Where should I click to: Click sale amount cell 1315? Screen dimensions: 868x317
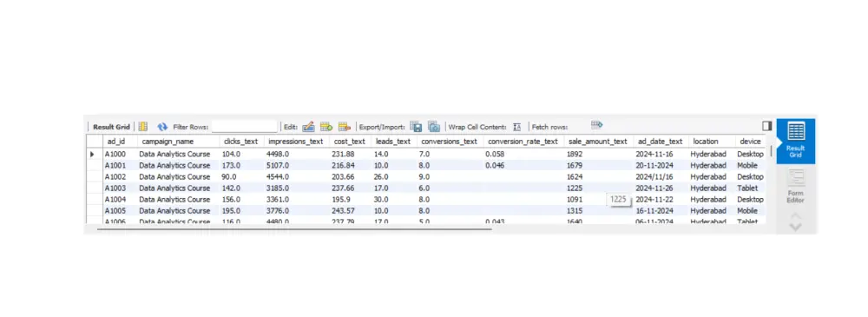575,210
